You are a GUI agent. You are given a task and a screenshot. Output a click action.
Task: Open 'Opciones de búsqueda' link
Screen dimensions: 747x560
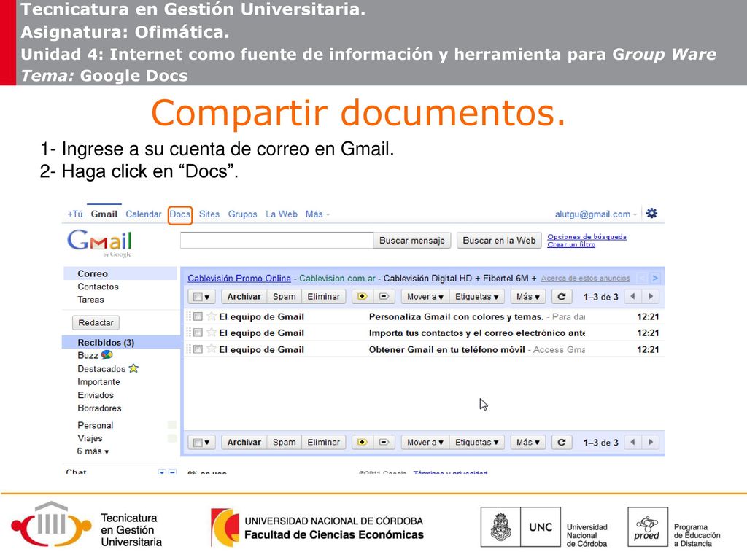587,237
